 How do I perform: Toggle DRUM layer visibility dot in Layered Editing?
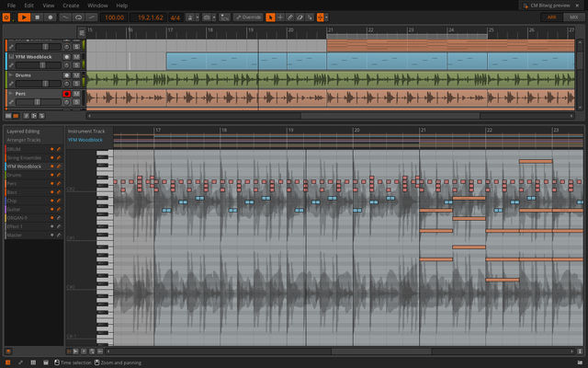pos(52,149)
